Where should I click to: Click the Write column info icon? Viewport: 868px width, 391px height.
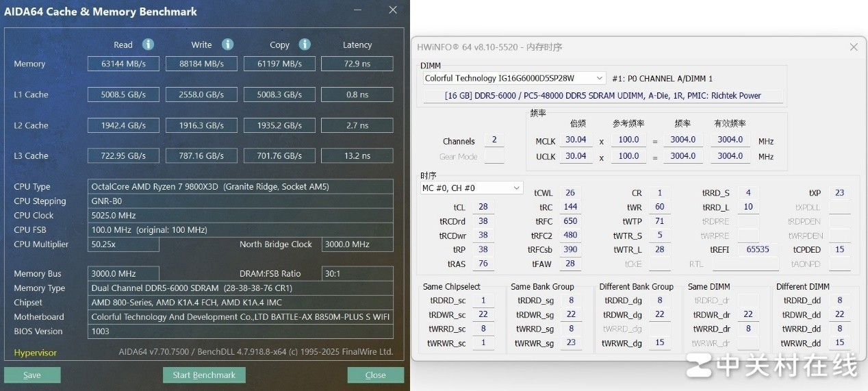tap(227, 45)
